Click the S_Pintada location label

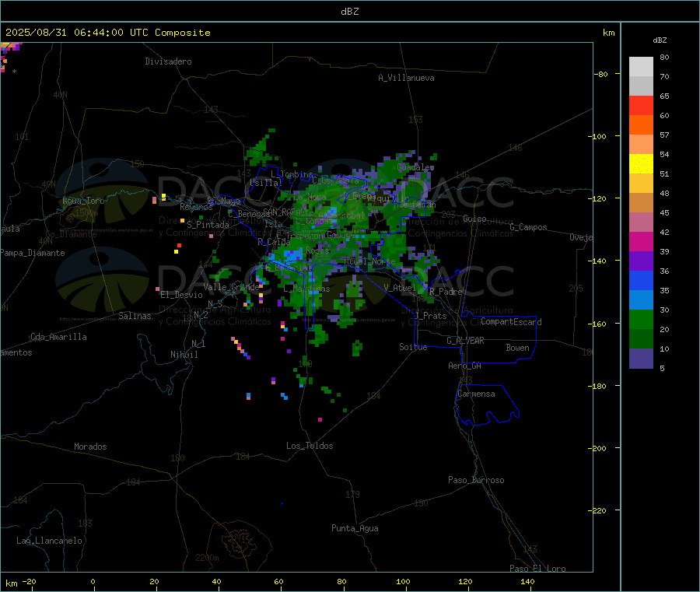pos(208,225)
